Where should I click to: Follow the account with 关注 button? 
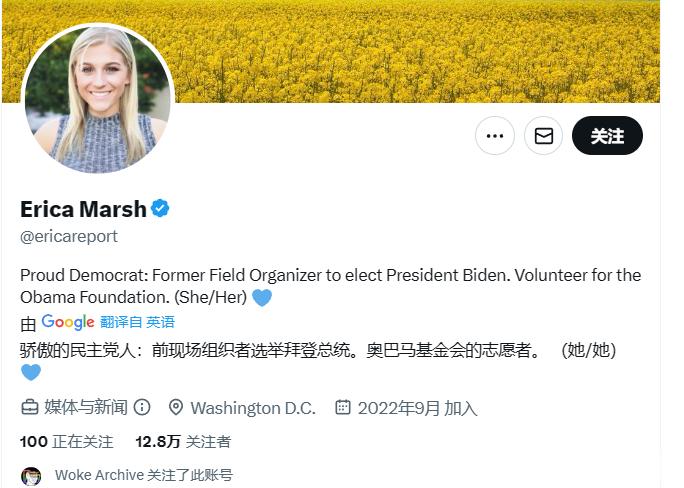pyautogui.click(x=607, y=136)
